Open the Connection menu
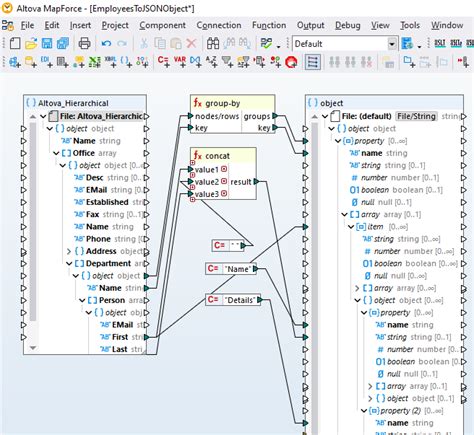 [x=219, y=25]
